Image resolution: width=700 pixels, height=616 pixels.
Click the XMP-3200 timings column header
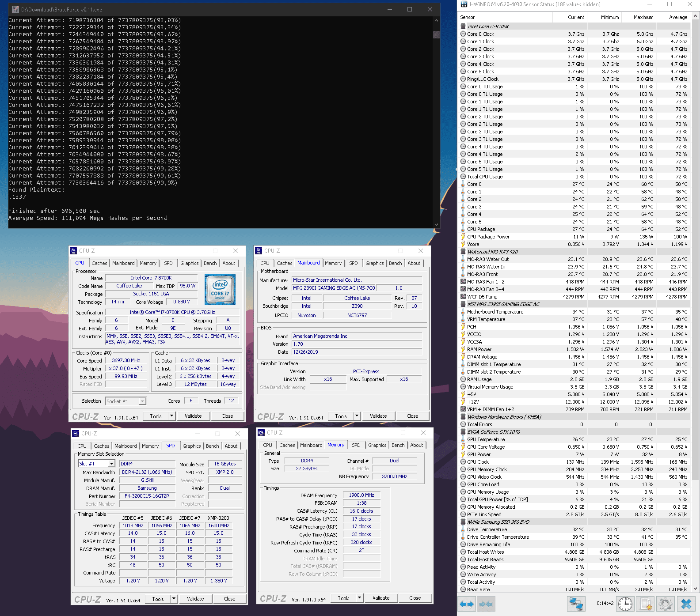click(219, 518)
